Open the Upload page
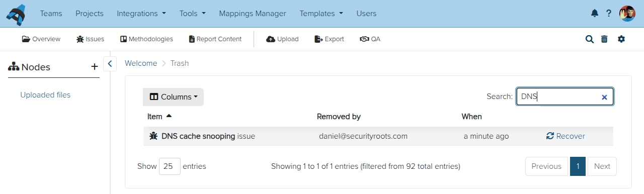This screenshot has width=644, height=194. coord(282,39)
